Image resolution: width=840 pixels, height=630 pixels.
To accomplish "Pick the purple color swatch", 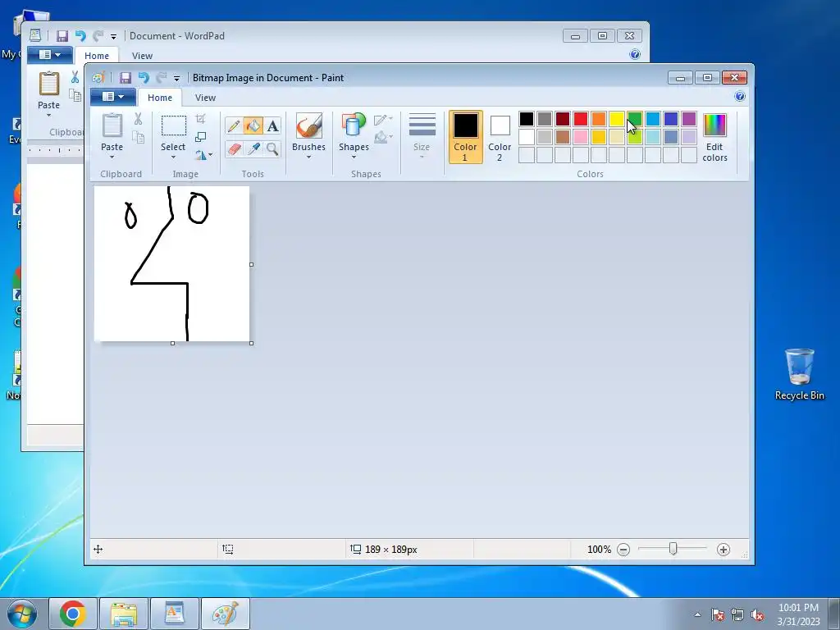I will (689, 118).
